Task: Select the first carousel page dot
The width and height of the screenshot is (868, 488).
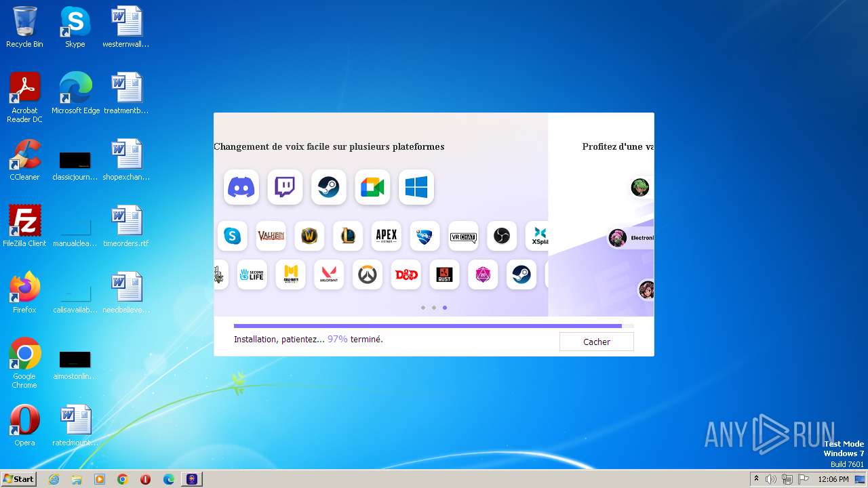Action: coord(423,308)
